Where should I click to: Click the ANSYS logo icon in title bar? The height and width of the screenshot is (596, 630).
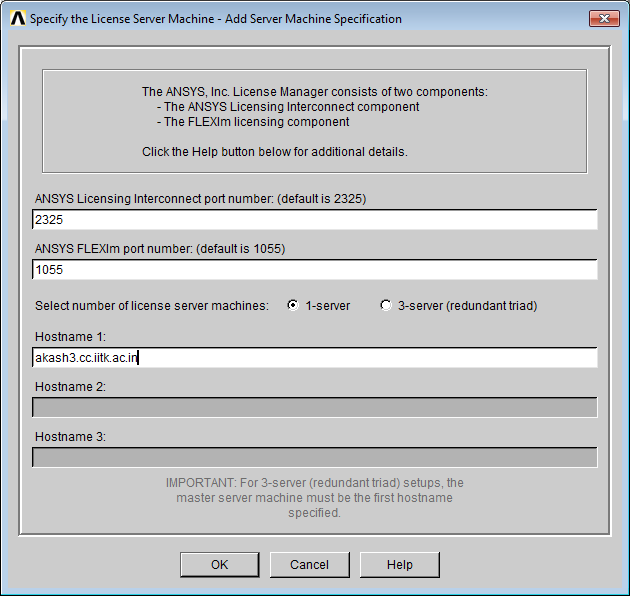coord(16,18)
